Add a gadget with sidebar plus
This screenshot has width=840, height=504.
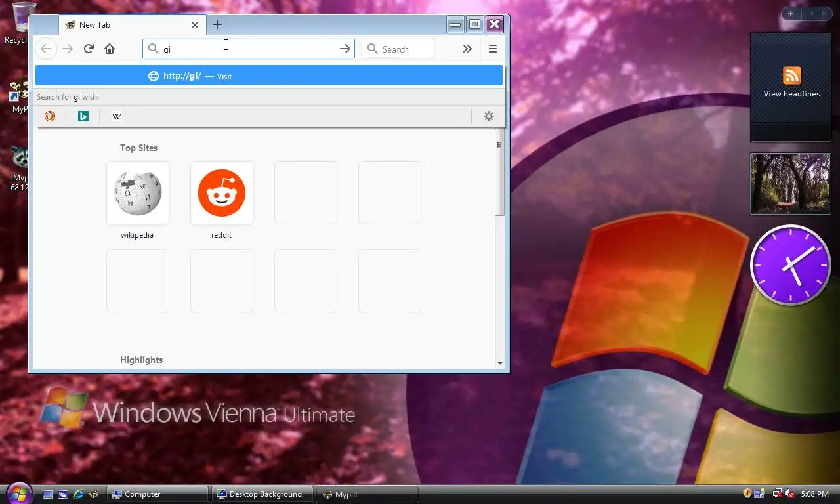[x=791, y=14]
